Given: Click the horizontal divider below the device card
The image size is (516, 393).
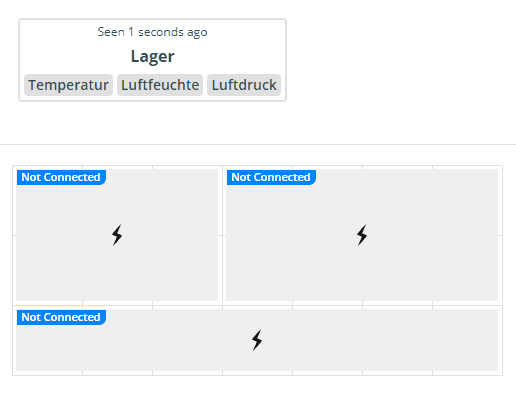Looking at the screenshot, I should (x=258, y=144).
